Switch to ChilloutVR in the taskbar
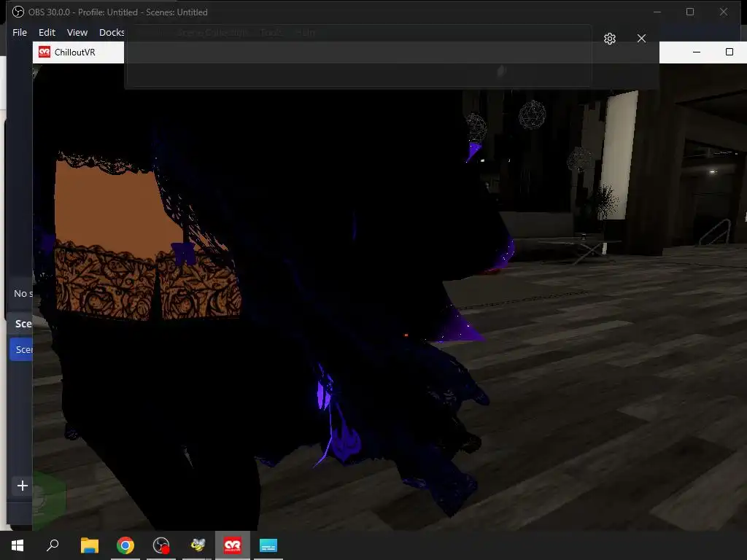Image resolution: width=747 pixels, height=560 pixels. (233, 545)
